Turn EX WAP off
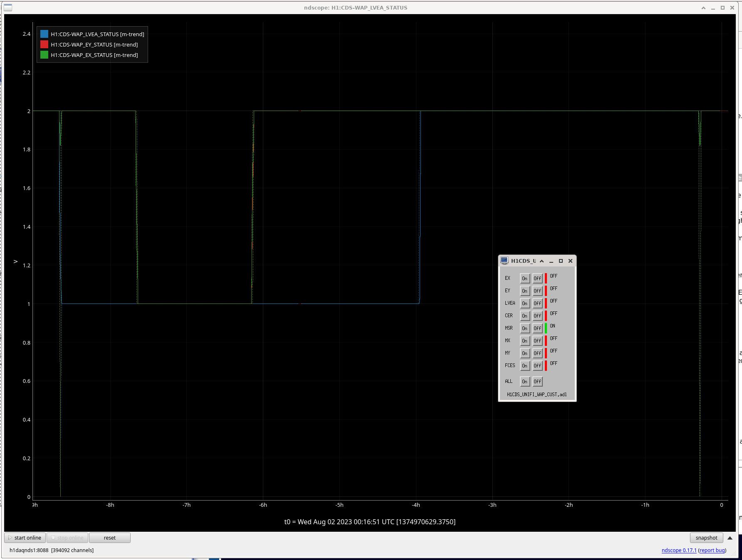742x560 pixels. coord(537,279)
